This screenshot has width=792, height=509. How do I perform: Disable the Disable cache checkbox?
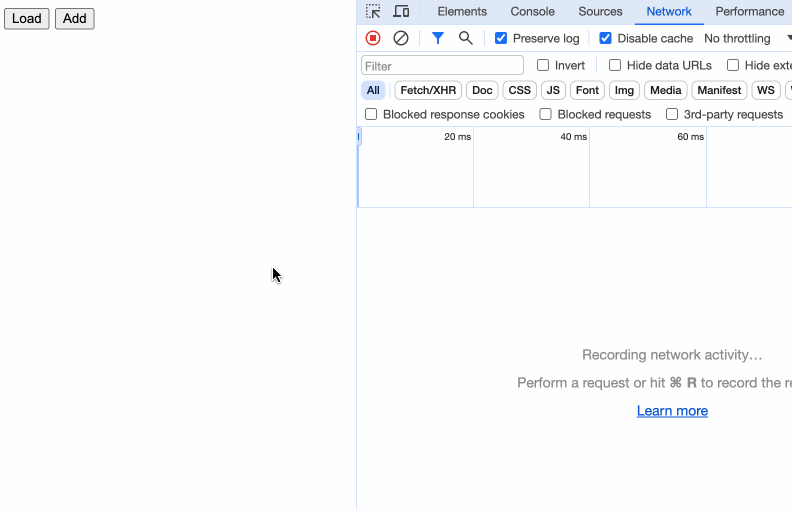(x=606, y=38)
